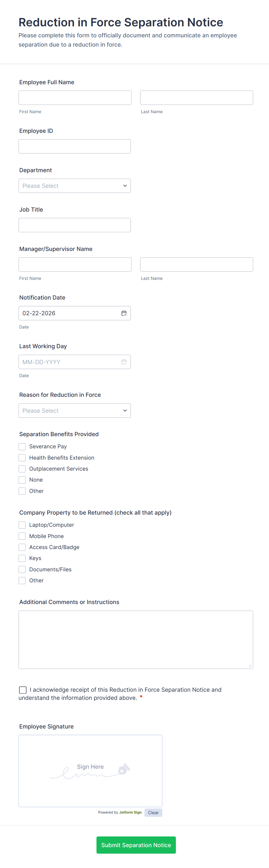Viewport: 269px width, 868px height.
Task: Enable the Laptop/Computer property checkbox
Action: 22,525
